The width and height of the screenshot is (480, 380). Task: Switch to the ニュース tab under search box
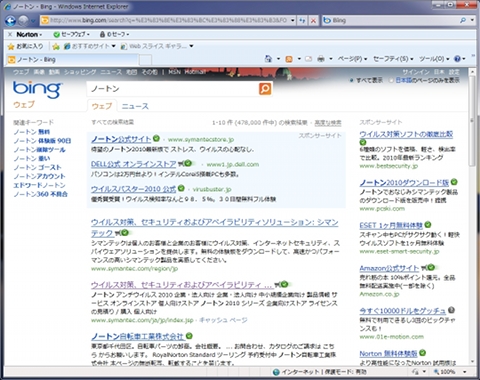point(135,106)
